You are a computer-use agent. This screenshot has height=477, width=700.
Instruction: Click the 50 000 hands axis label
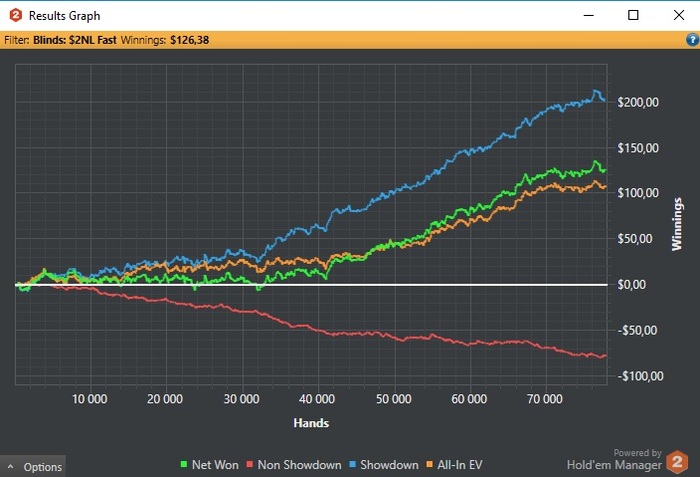pos(394,399)
